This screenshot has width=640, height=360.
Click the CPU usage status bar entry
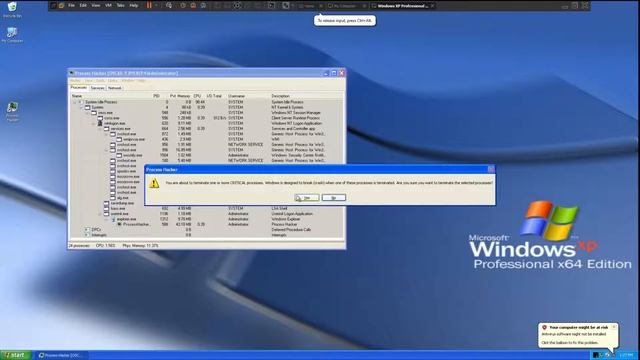pos(106,245)
